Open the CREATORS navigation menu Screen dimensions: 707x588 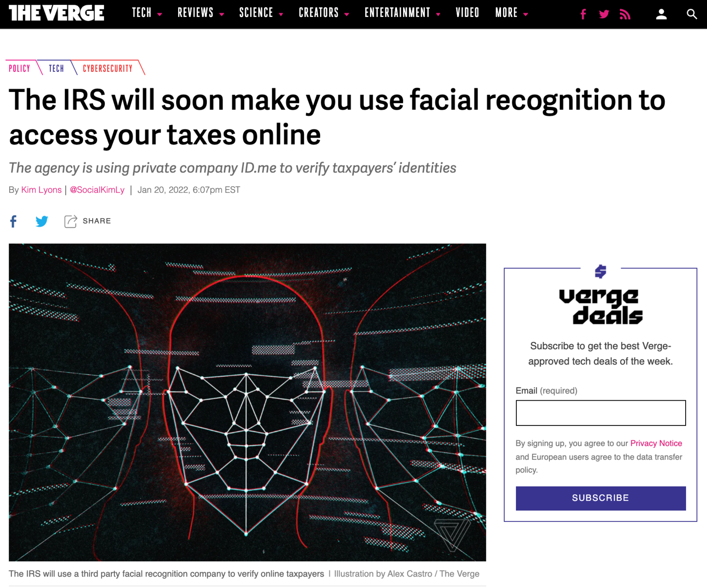[319, 13]
